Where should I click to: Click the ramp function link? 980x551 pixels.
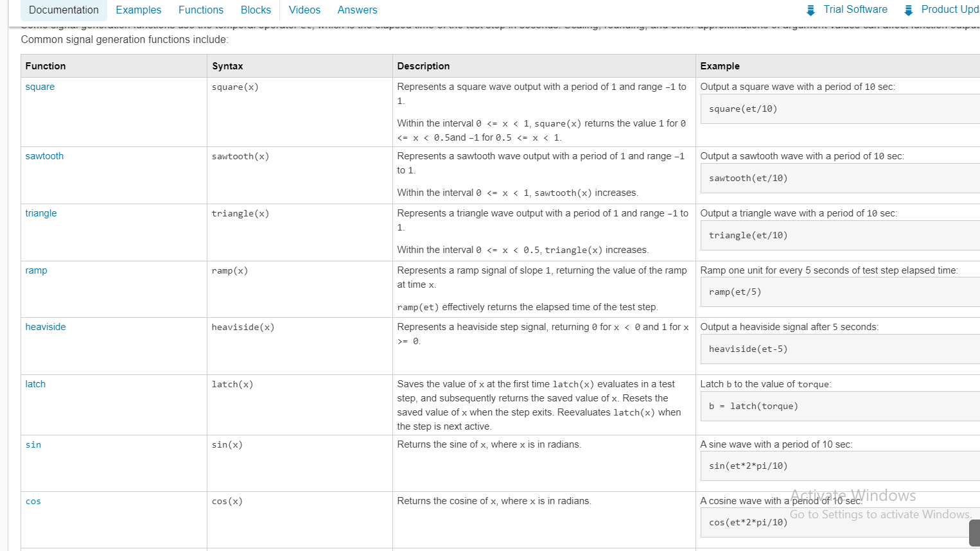(x=36, y=270)
